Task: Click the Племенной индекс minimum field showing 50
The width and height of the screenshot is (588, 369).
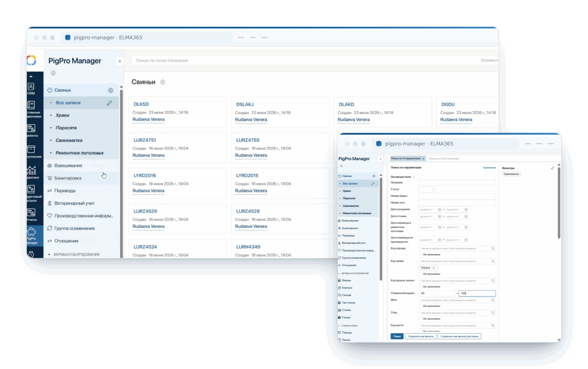Action: (437, 293)
